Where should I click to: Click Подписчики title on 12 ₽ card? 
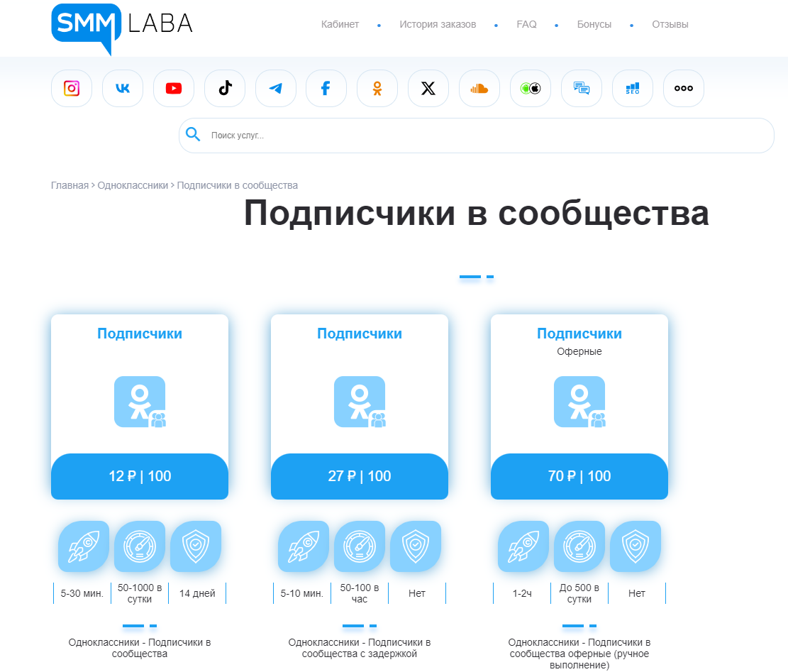(140, 334)
